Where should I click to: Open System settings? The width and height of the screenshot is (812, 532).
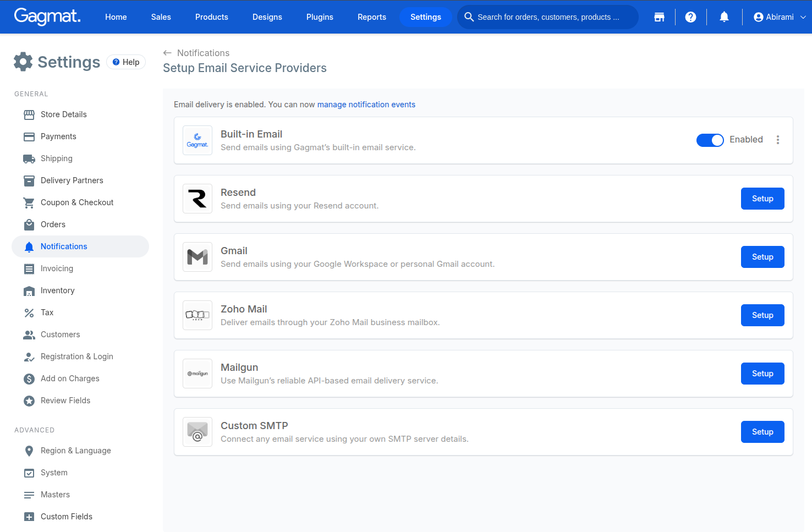pos(80,473)
